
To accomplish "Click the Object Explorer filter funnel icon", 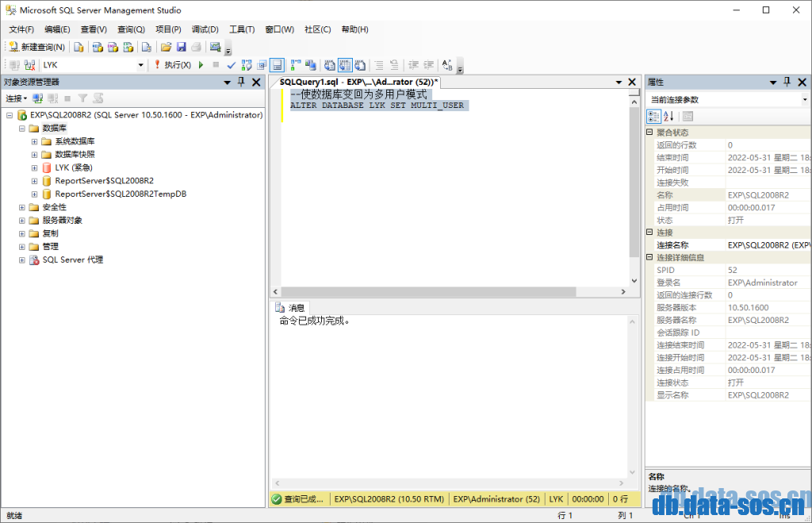I will click(x=82, y=98).
